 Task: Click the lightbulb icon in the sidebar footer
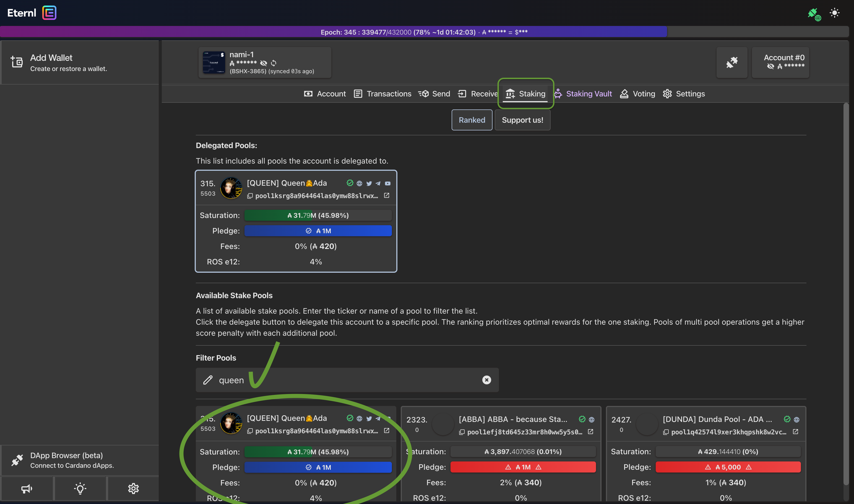80,489
